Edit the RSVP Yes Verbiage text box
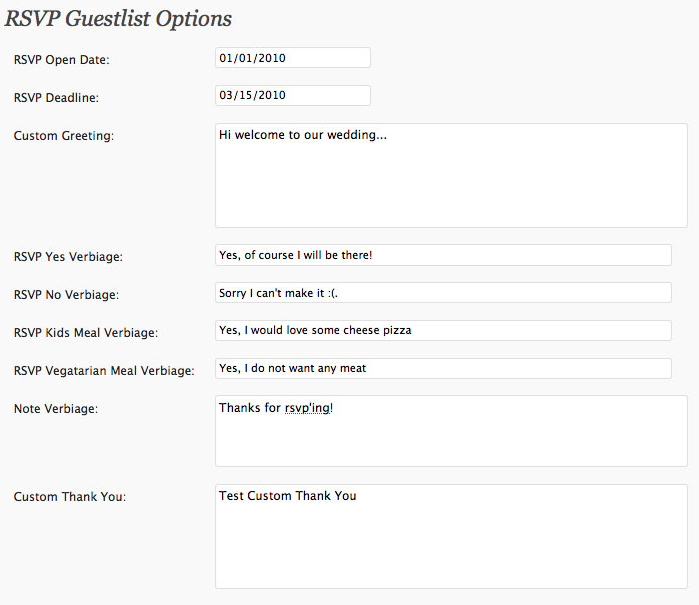The width and height of the screenshot is (699, 605). click(x=443, y=255)
